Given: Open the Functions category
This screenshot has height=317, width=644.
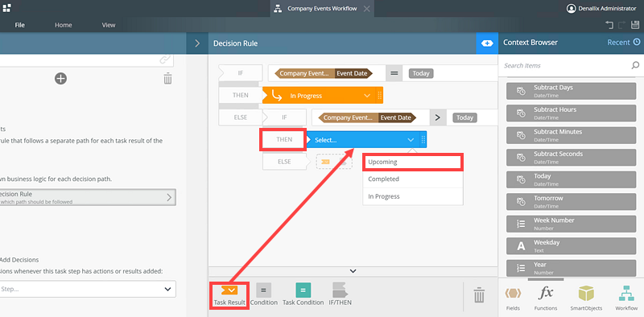Looking at the screenshot, I should click(546, 298).
